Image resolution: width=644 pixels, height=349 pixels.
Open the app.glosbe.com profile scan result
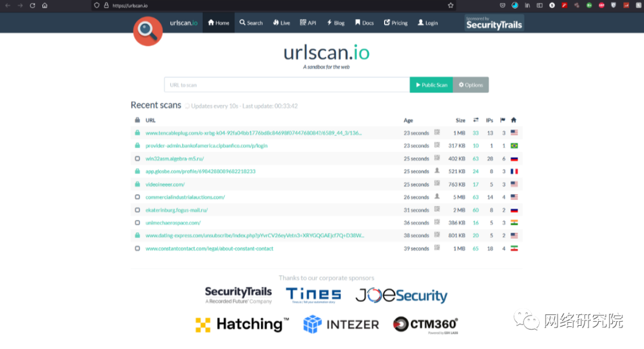[x=200, y=172]
